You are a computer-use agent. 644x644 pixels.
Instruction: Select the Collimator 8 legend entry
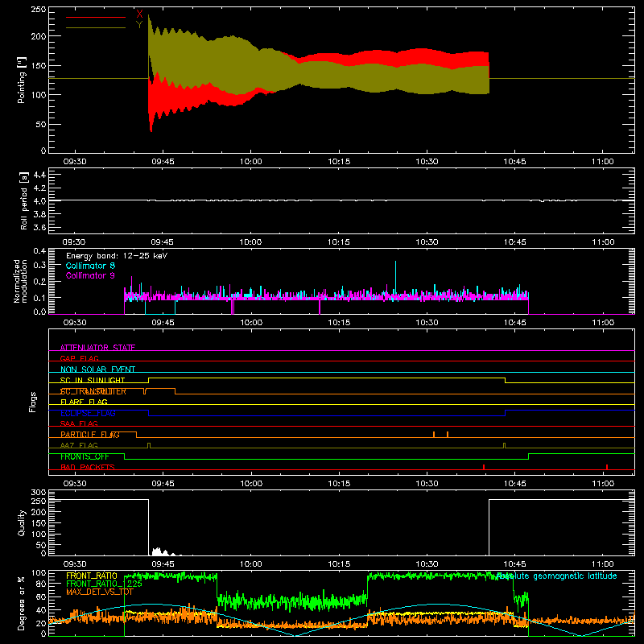tap(90, 266)
